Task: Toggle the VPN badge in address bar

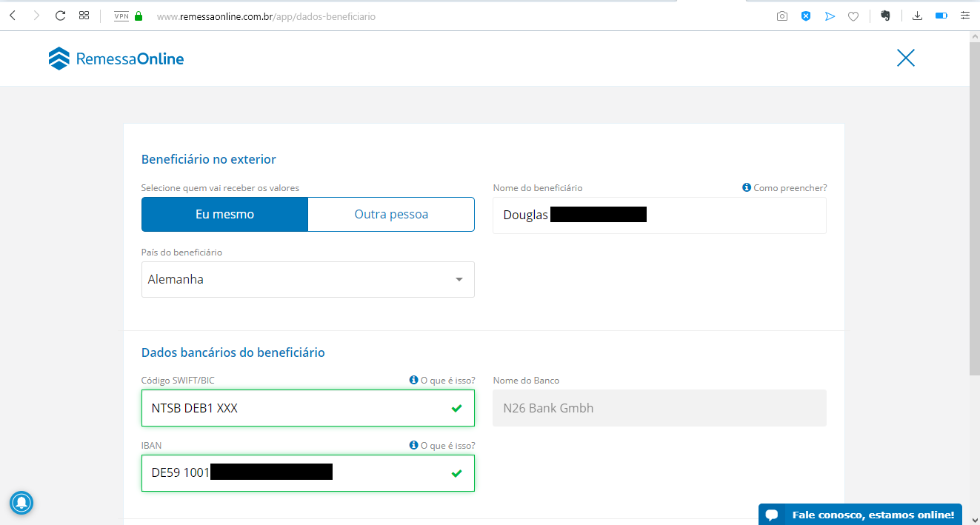Action: click(x=121, y=16)
